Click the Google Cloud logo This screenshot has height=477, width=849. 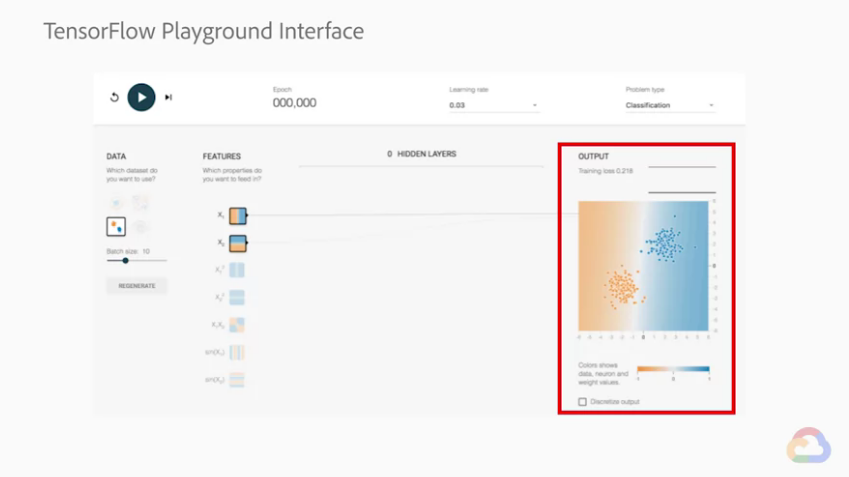[x=809, y=446]
